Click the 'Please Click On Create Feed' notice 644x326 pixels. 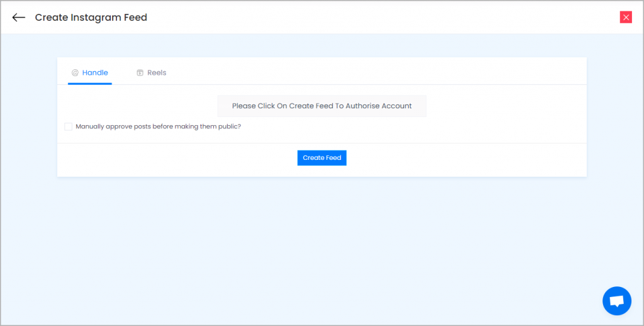point(321,106)
